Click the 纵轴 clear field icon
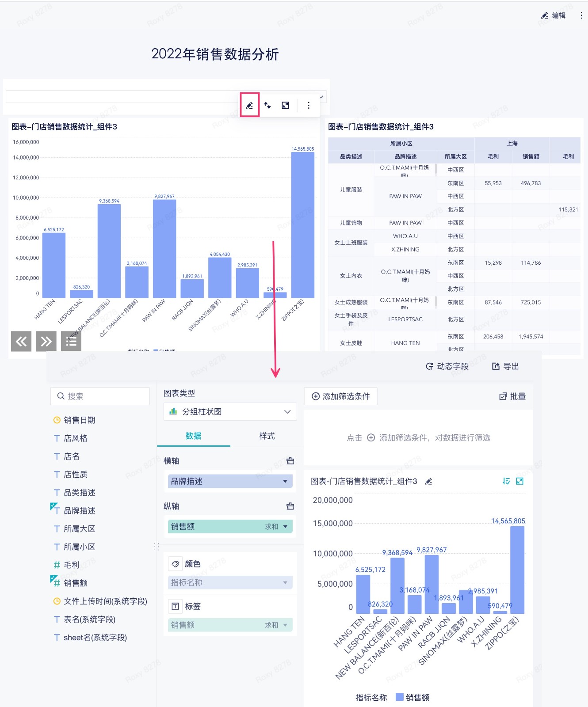Viewport: 588px width, 707px height. coord(290,506)
